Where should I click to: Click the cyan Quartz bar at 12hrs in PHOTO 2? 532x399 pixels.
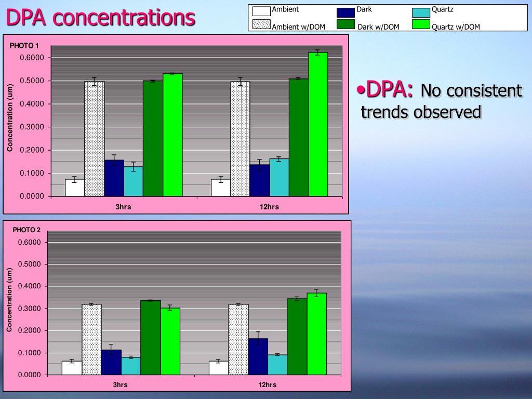(x=277, y=365)
